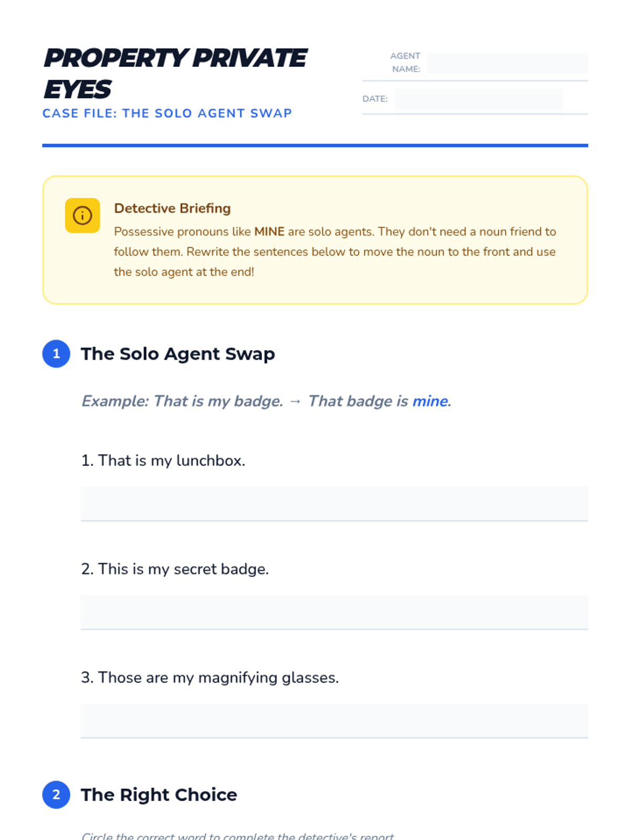Click the "Agent Name:" label
Viewport: 630px width, 840px height.
405,62
